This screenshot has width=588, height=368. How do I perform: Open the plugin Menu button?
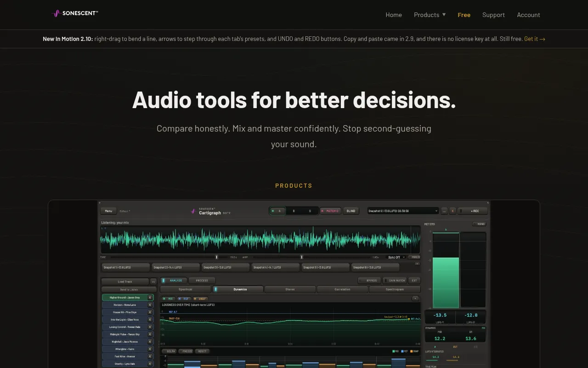pyautogui.click(x=108, y=211)
